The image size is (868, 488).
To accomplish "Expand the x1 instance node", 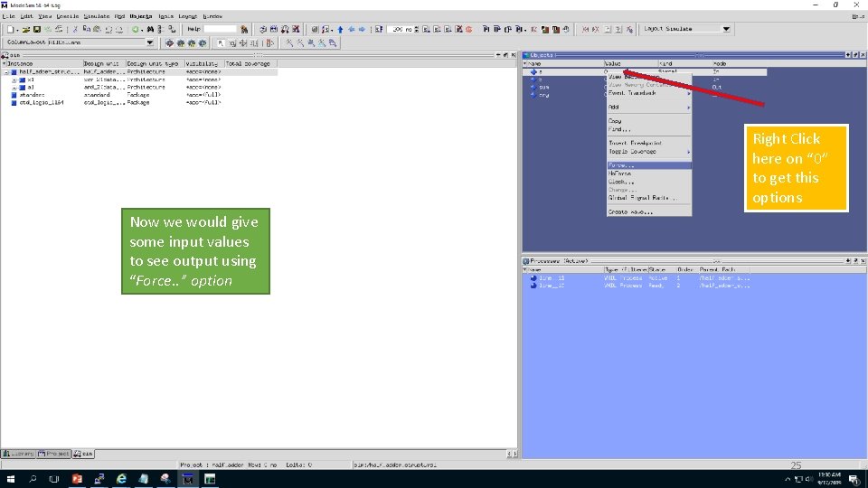I will point(14,80).
